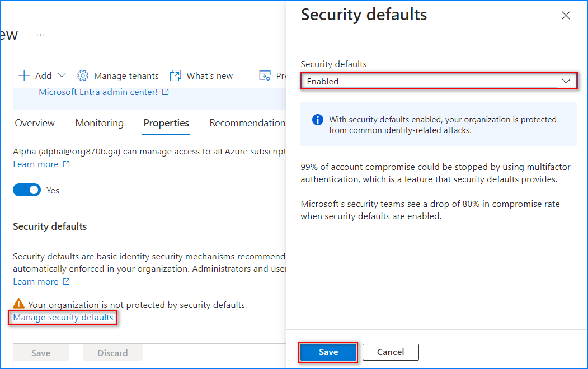Cancel the Security defaults panel
Screen dimensions: 588x369
tap(391, 352)
